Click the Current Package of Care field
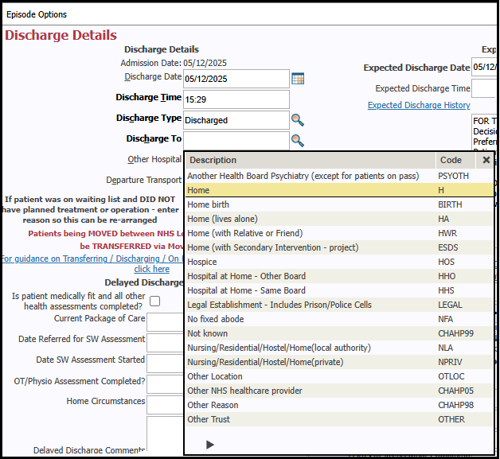 coord(165,322)
